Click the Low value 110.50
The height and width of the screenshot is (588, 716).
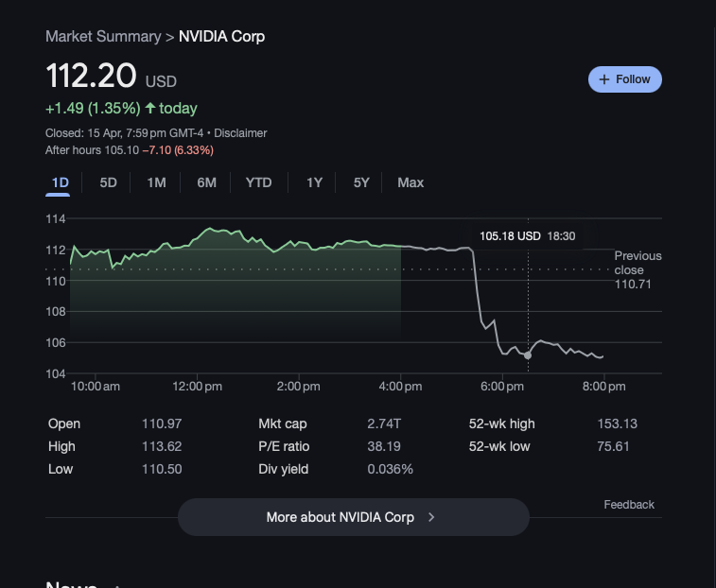click(162, 469)
